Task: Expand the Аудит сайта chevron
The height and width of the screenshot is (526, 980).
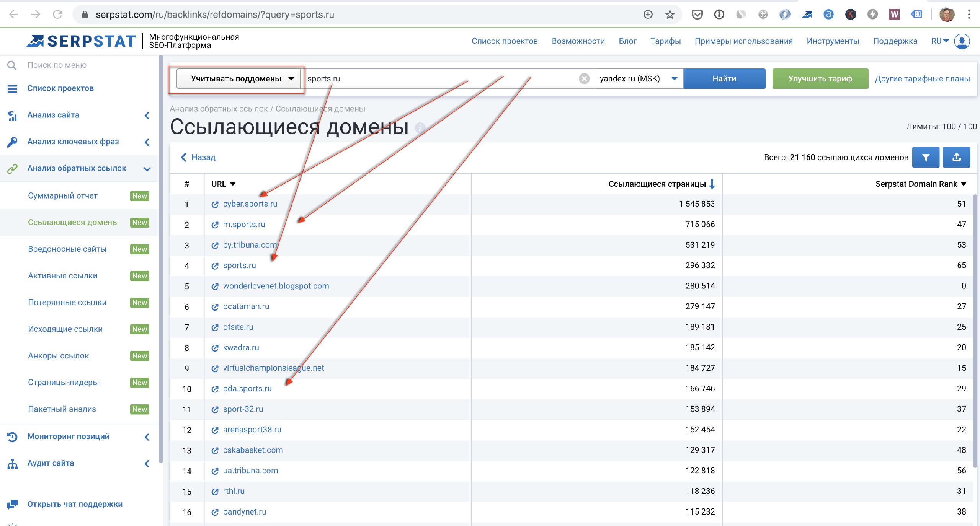Action: pyautogui.click(x=147, y=464)
